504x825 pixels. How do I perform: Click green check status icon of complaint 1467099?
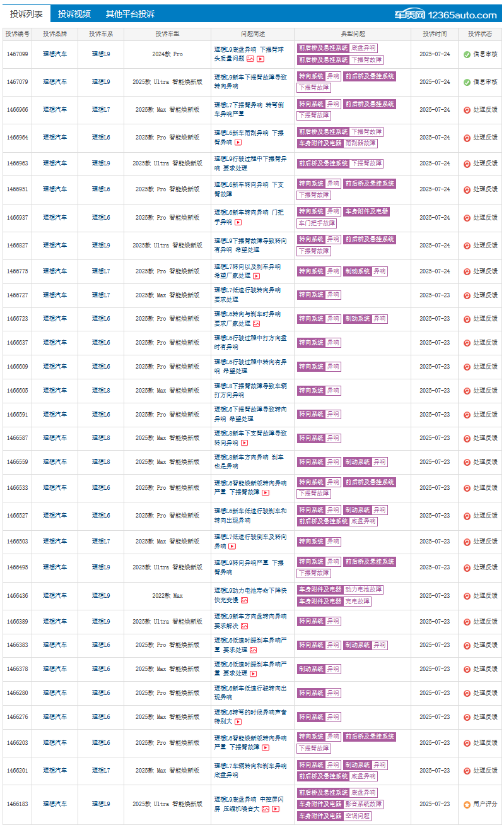[x=467, y=54]
